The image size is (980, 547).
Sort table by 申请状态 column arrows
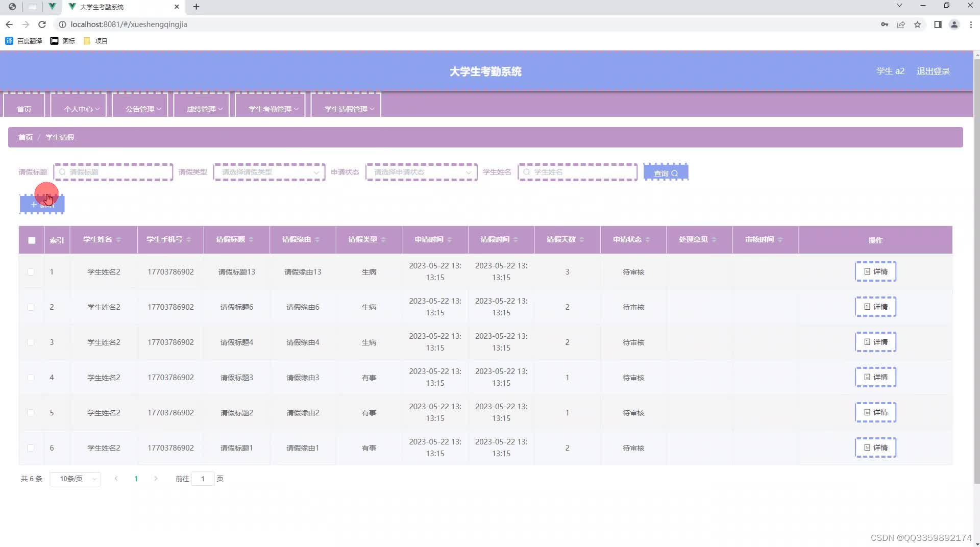[648, 239]
